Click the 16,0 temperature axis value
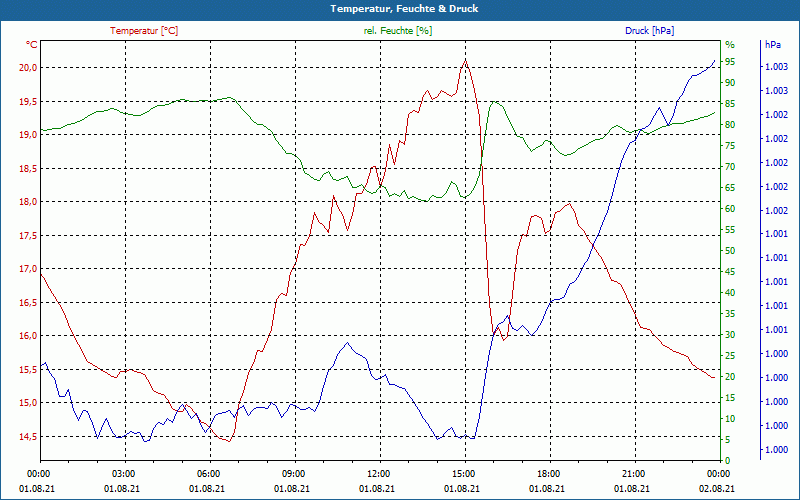This screenshot has height=500, width=800. tap(28, 336)
